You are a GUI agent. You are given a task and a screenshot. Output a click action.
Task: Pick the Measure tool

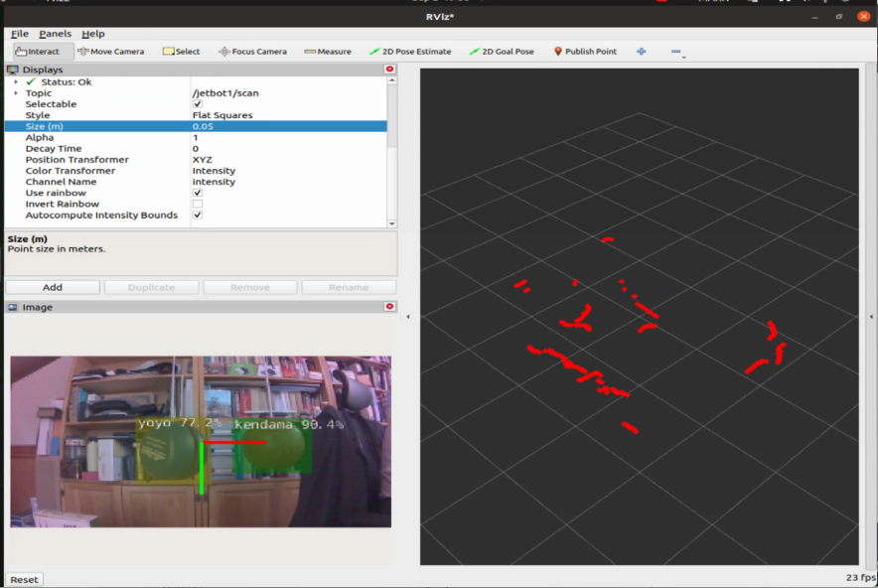[328, 52]
